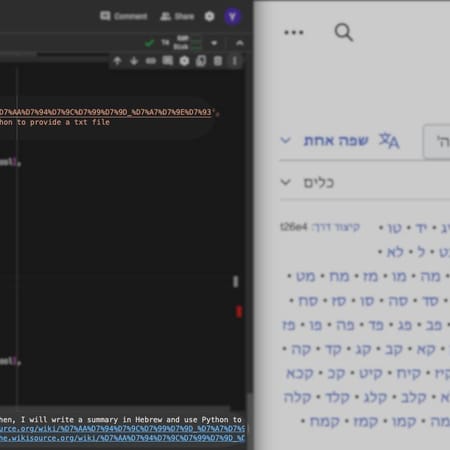Screen dimensions: 450x450
Task: Open chapter link מז
Action: (x=370, y=276)
